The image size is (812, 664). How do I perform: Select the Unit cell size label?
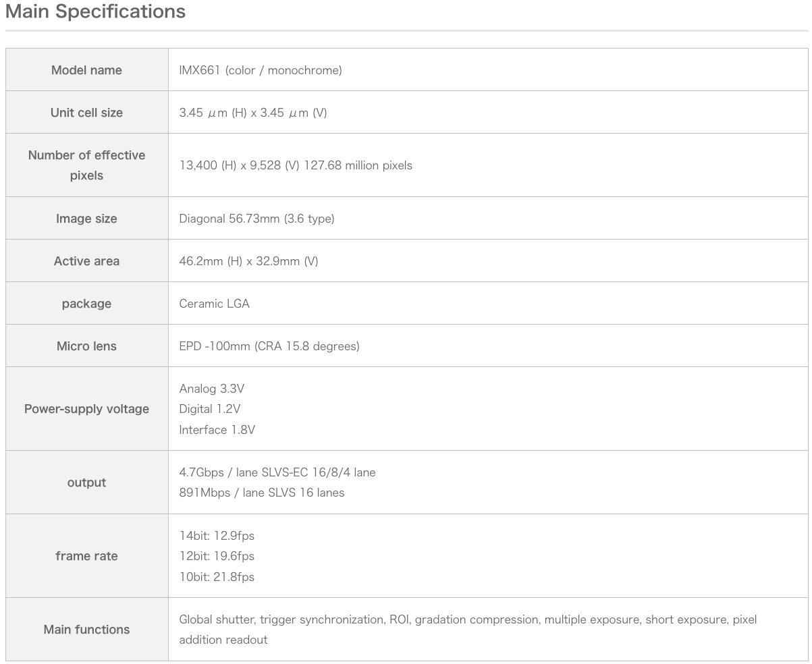(x=86, y=113)
